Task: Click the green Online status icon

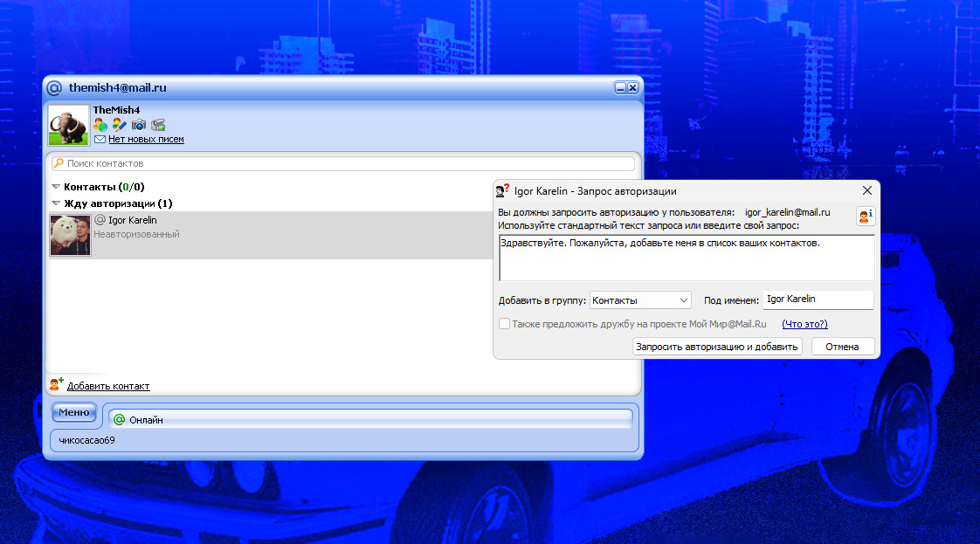Action: coord(120,420)
